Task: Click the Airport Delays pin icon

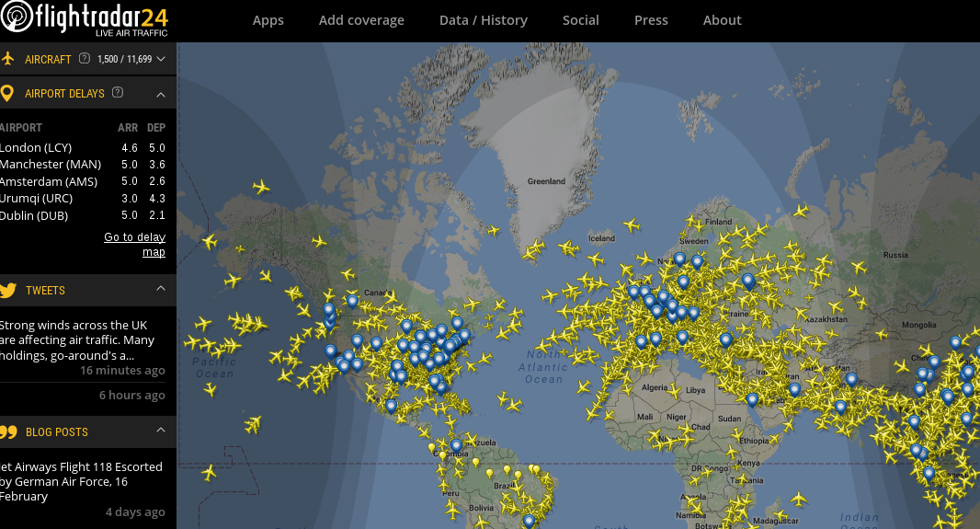Action: 7,93
